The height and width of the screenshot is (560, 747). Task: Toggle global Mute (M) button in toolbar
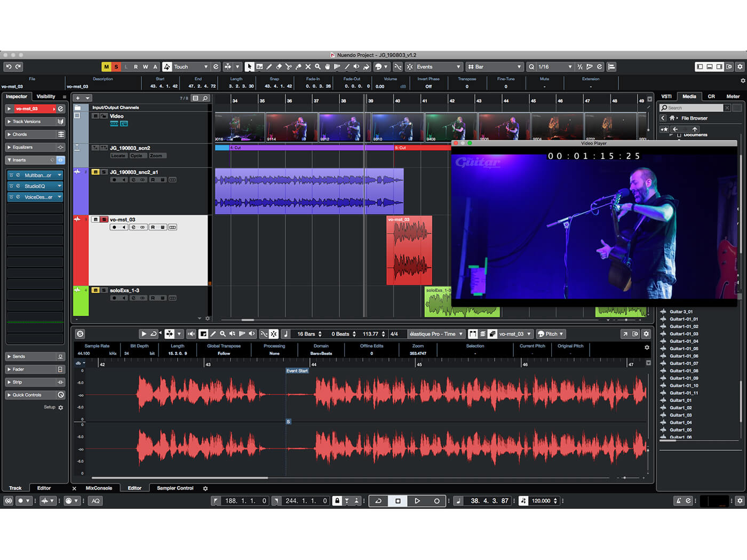click(106, 67)
